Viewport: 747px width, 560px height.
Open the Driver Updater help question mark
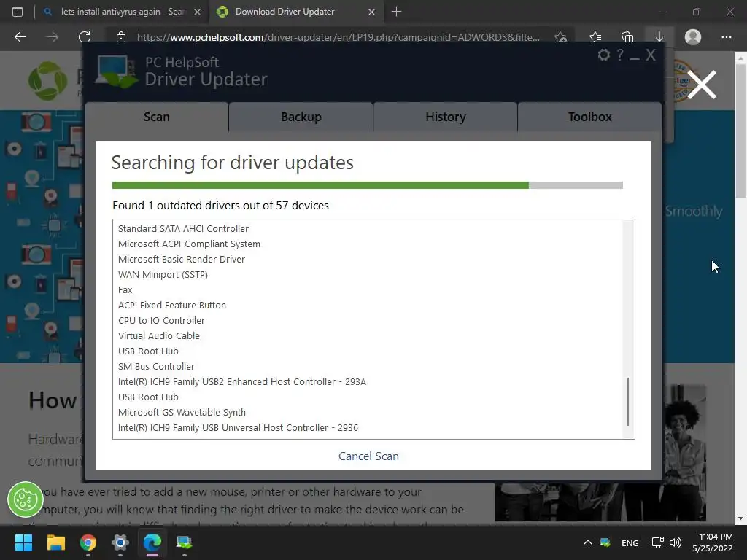point(620,55)
